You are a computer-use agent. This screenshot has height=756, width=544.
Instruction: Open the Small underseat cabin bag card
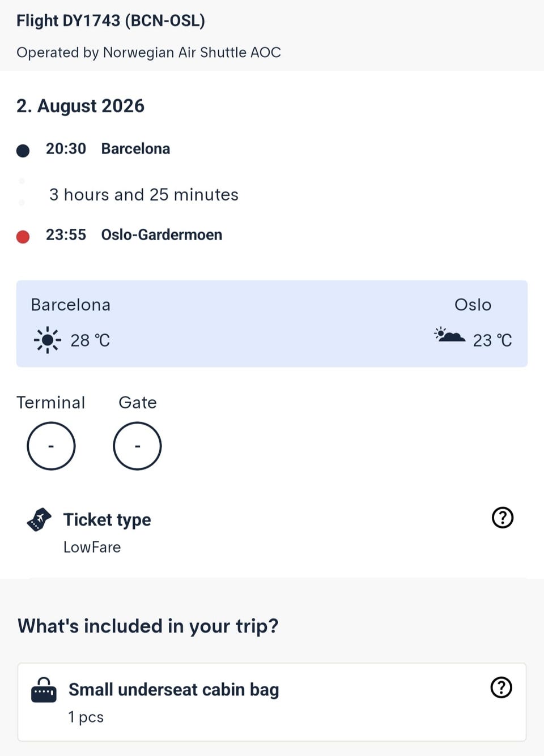tap(272, 702)
